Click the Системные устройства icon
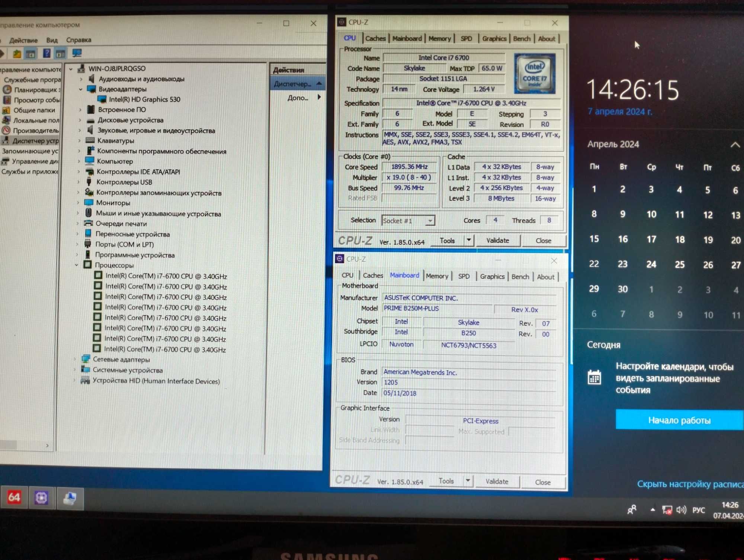This screenshot has width=744, height=560. point(86,370)
